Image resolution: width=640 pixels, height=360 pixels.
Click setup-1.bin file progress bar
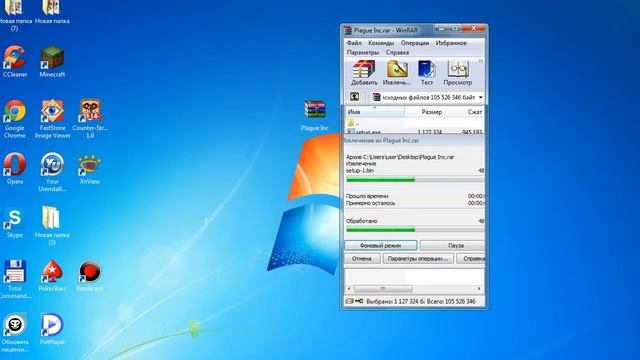tap(415, 180)
